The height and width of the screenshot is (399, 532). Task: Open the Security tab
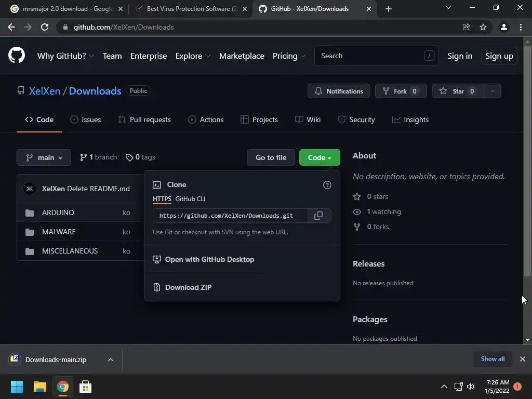coord(356,120)
